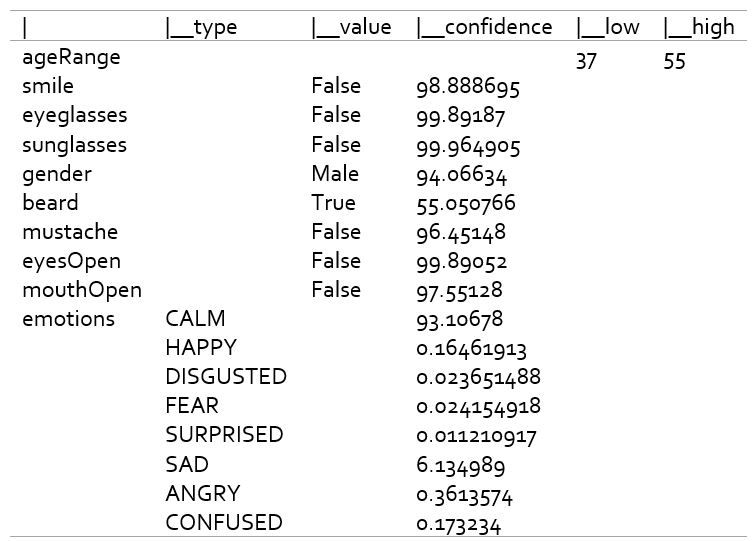Click the confidence column header
The width and height of the screenshot is (753, 541).
(x=485, y=27)
